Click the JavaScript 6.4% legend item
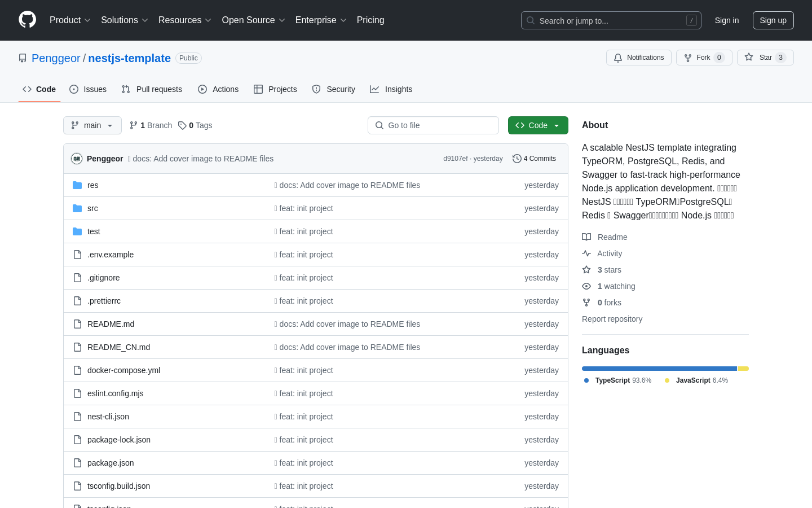 pos(696,380)
